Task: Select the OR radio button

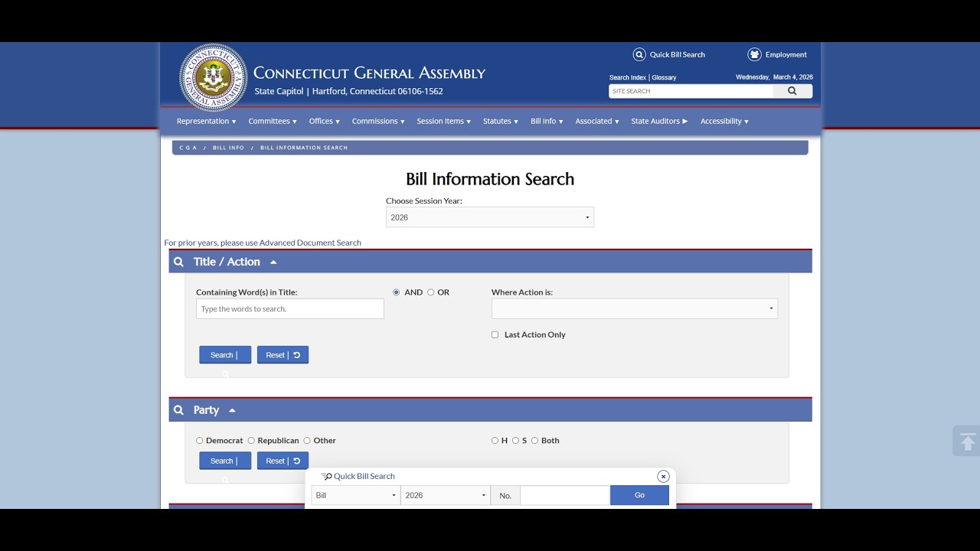Action: click(x=430, y=292)
